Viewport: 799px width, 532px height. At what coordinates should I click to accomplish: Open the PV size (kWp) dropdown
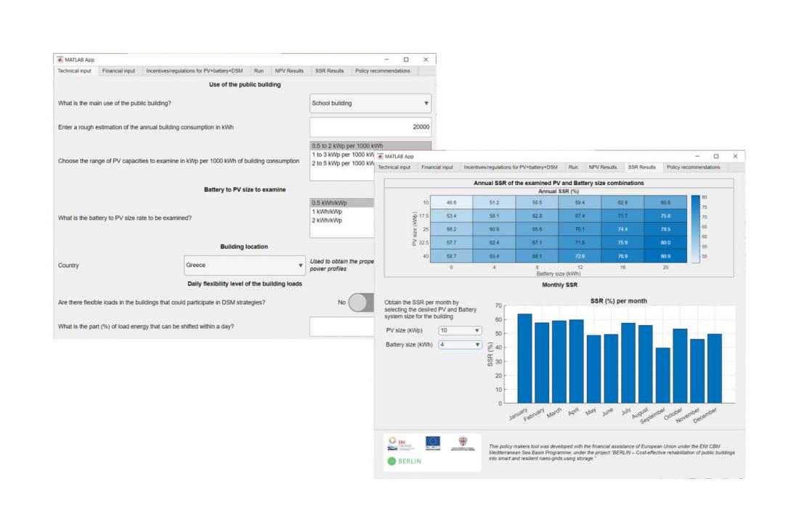[x=460, y=330]
